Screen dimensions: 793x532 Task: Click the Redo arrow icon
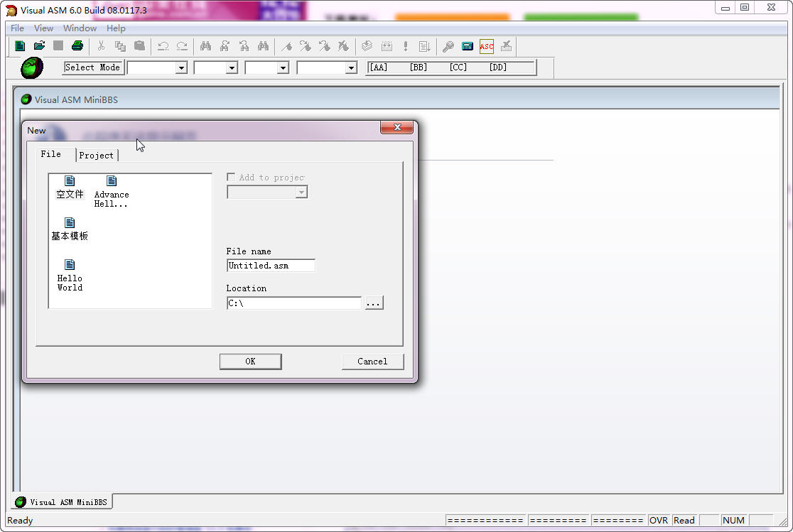click(182, 46)
